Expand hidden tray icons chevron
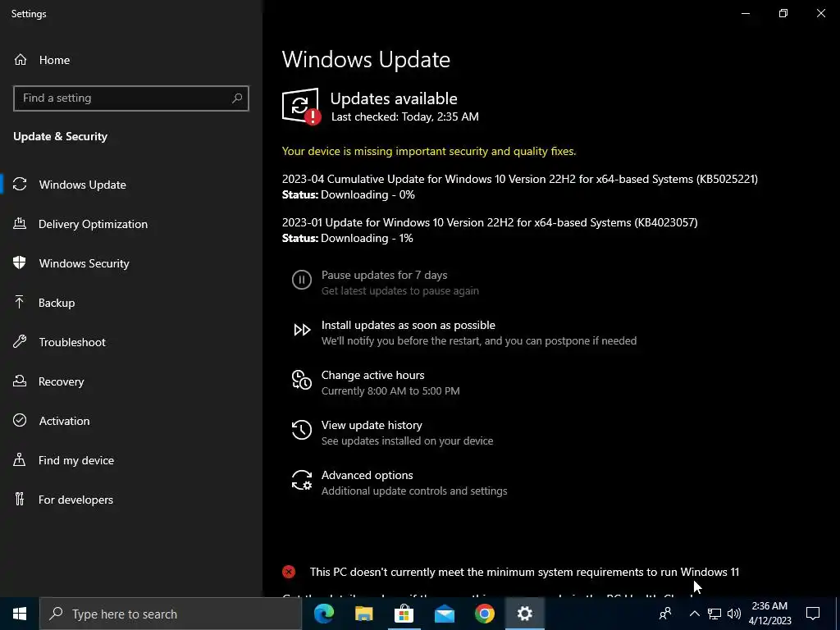The width and height of the screenshot is (840, 630). point(694,614)
